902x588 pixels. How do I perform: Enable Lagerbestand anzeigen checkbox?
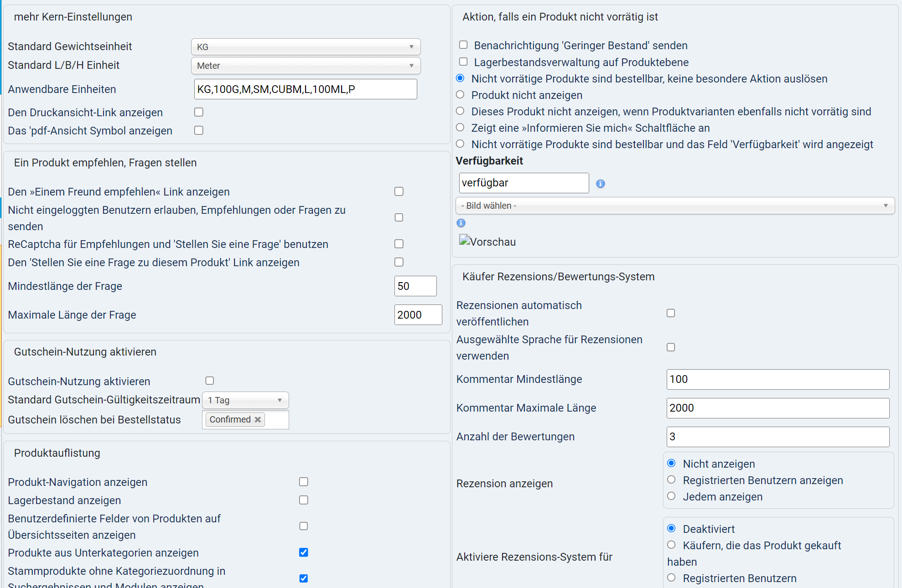tap(304, 500)
